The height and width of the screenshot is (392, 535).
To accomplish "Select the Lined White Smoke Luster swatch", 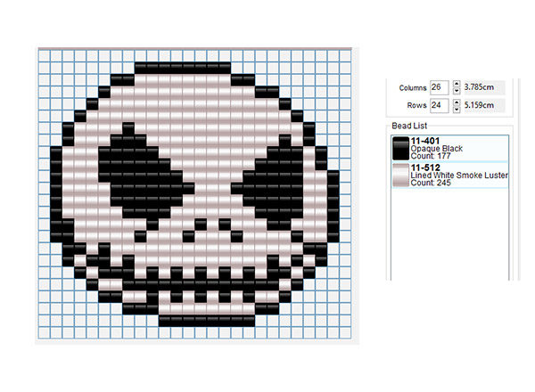I will coord(400,176).
